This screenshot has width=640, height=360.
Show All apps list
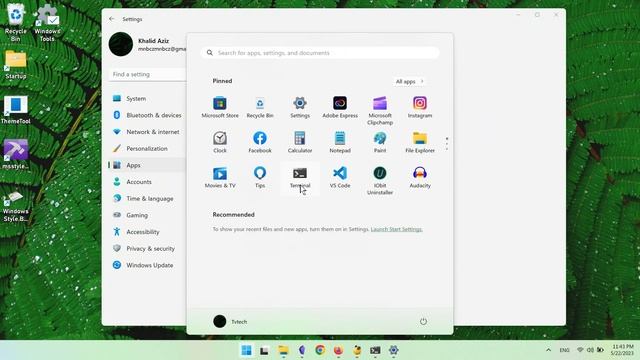[x=409, y=81]
